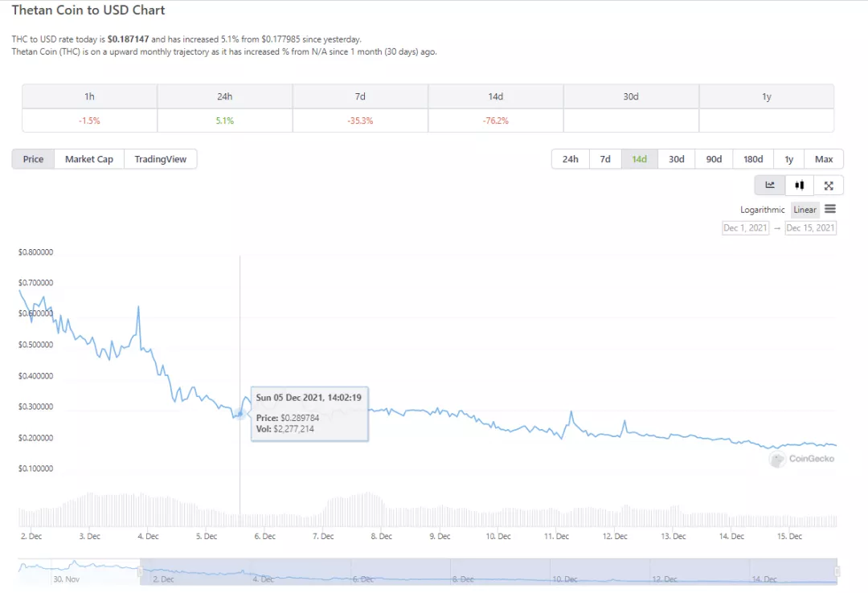Viewport: 868px width, 593px height.
Task: Click the 15. Dec x-axis label
Action: click(x=789, y=536)
